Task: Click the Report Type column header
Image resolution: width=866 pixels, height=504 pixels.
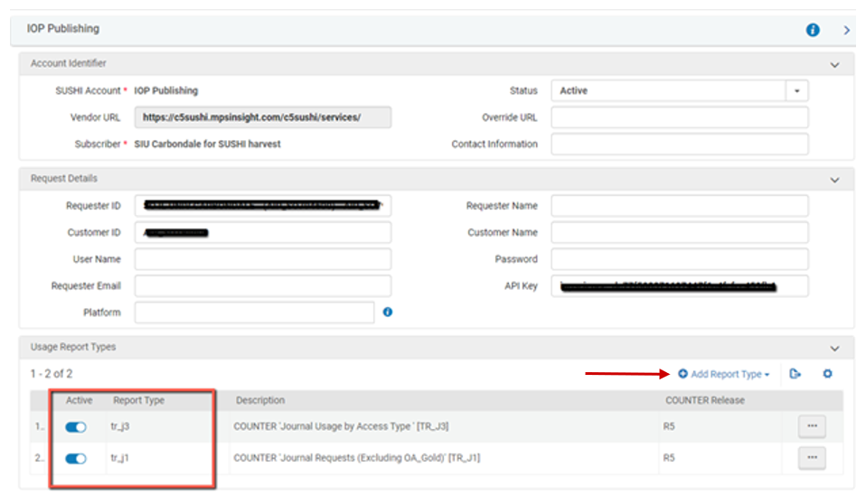Action: point(138,400)
